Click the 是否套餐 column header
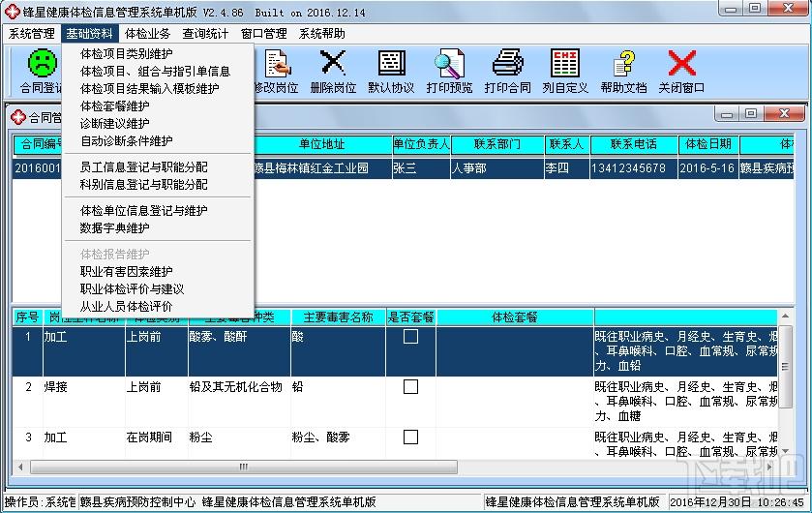812x513 pixels. 411,317
